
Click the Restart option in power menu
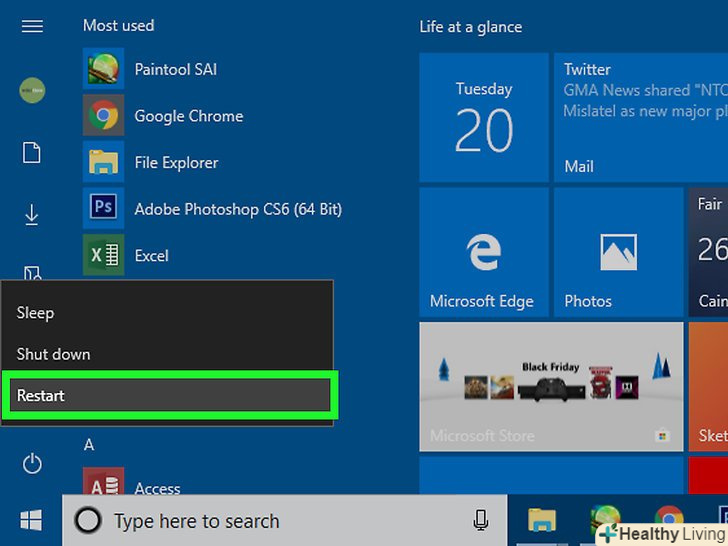click(168, 396)
